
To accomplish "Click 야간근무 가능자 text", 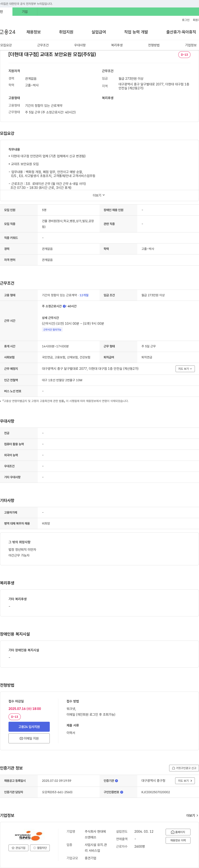I will coord(19,555).
